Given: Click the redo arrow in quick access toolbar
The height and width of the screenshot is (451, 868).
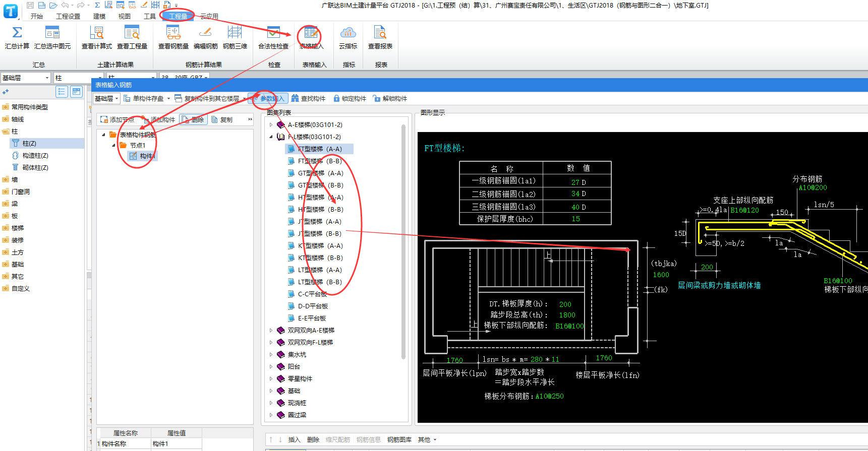Looking at the screenshot, I should click(81, 5).
